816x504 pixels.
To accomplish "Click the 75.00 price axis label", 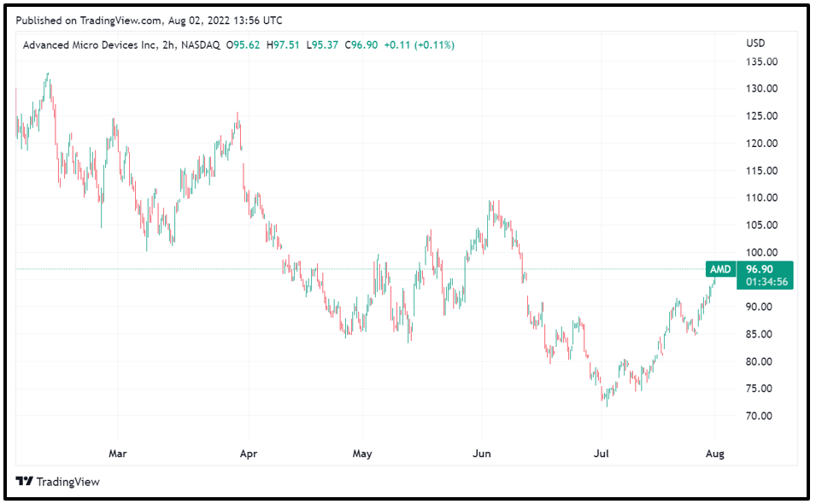I will (760, 389).
